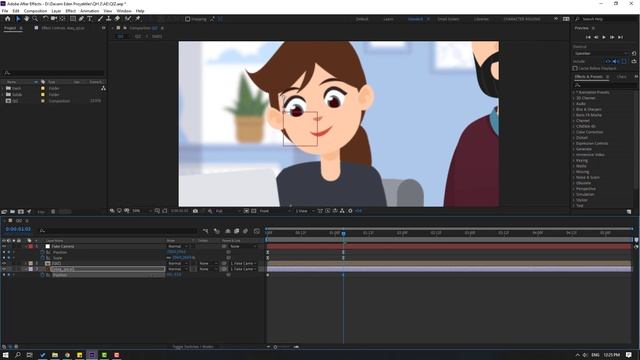Toggle the motion blur icon in timeline
Viewport: 640px width, 360px height.
(x=245, y=231)
